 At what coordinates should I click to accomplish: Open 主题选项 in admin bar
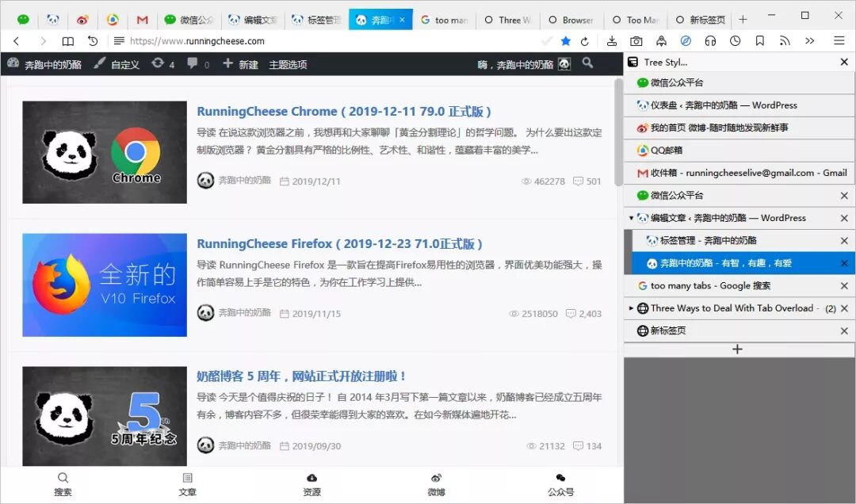pos(288,64)
